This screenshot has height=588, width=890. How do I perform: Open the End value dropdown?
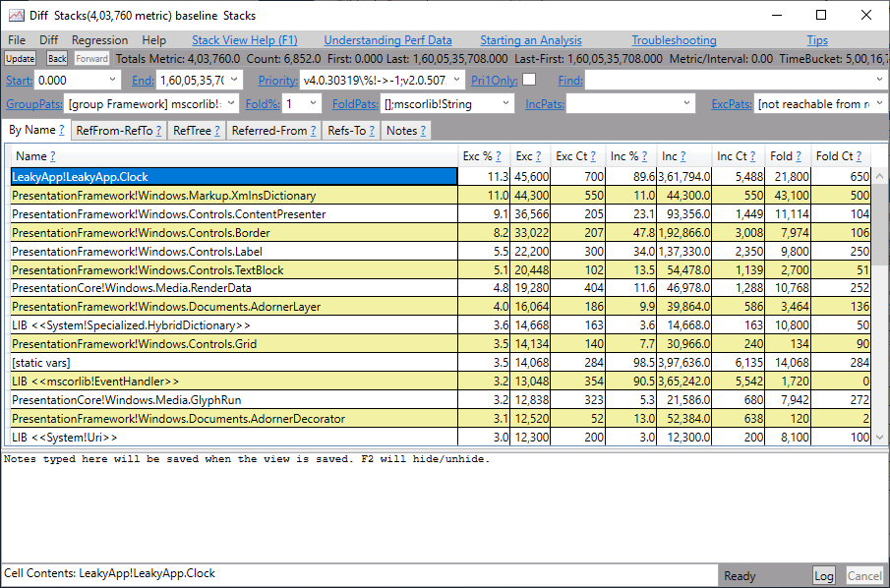[234, 80]
